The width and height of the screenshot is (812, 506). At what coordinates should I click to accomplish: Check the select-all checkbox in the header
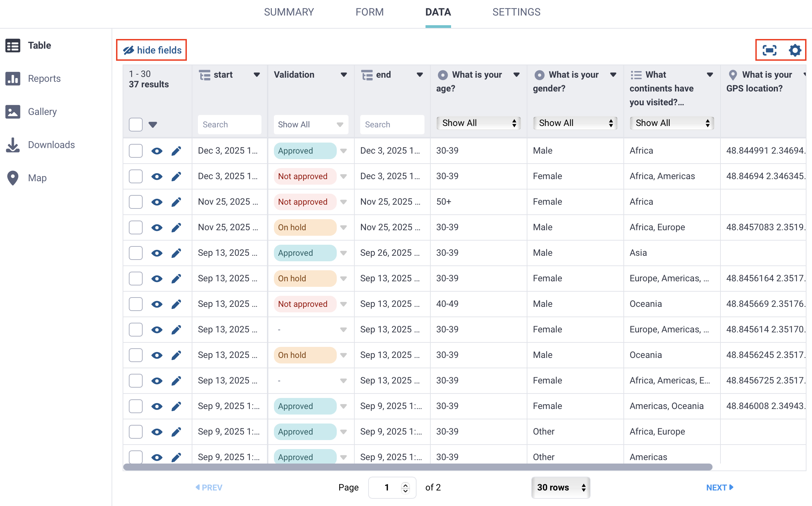tap(135, 125)
